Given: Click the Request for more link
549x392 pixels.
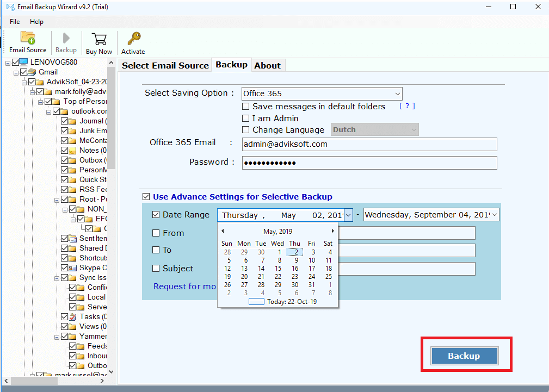Looking at the screenshot, I should pos(185,287).
